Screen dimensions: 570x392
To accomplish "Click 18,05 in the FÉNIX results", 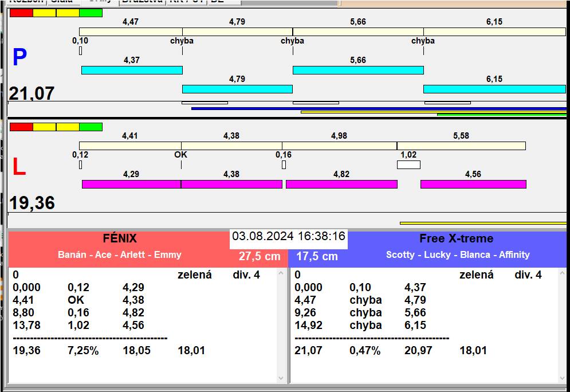I will [x=137, y=351].
